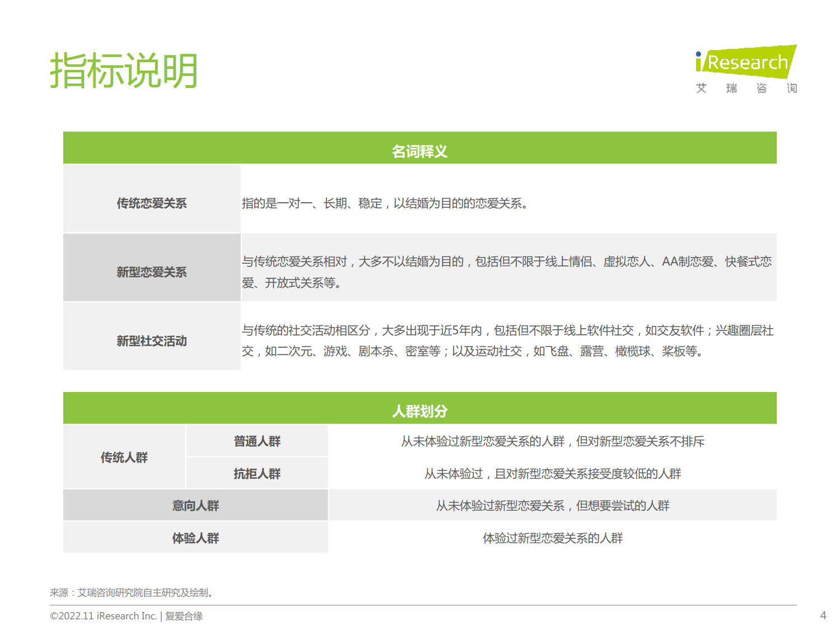The width and height of the screenshot is (840, 630).
Task: Select the 意向人群 cell
Action: point(195,506)
